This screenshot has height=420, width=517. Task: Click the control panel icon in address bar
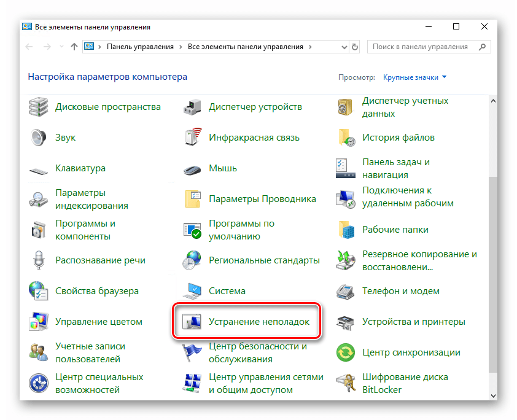tap(89, 47)
